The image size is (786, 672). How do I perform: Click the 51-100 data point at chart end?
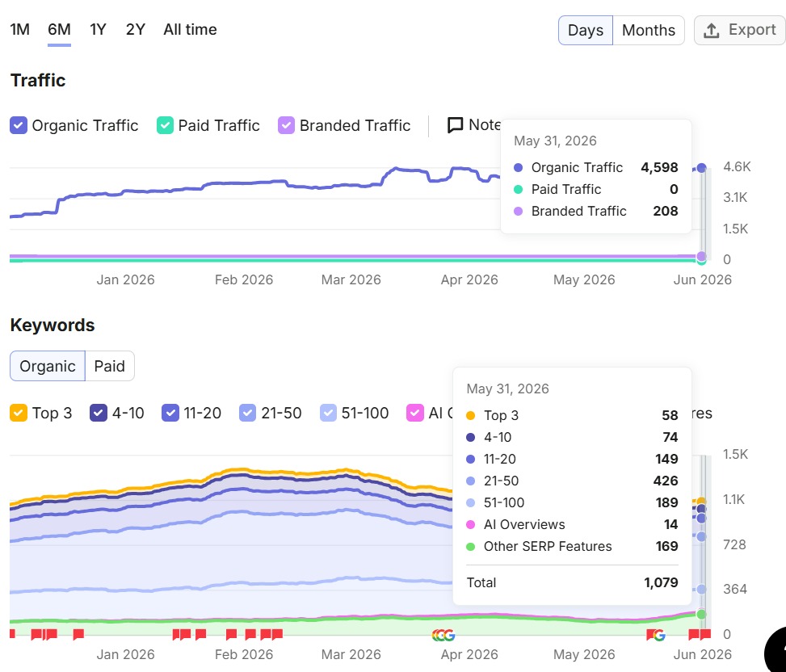coord(701,590)
